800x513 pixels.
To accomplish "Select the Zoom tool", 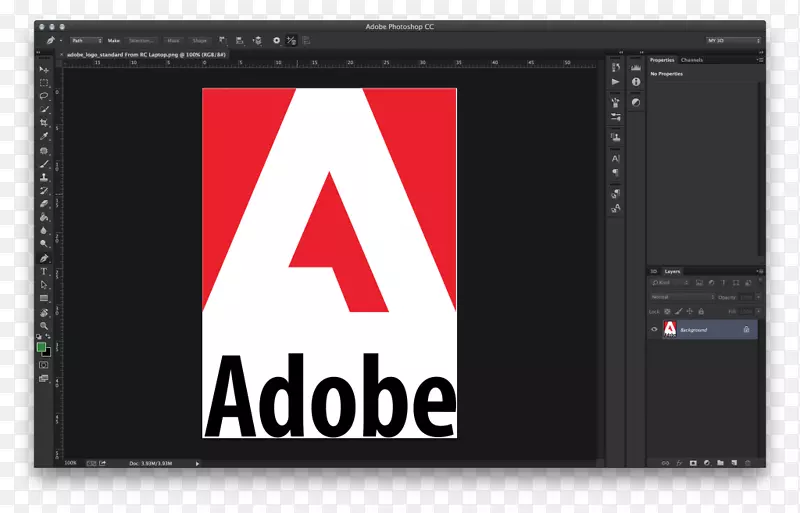I will 44,326.
